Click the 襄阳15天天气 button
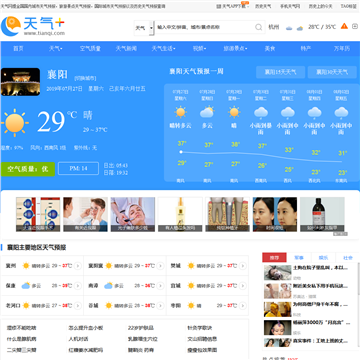The height and width of the screenshot is (360, 360). [280, 72]
